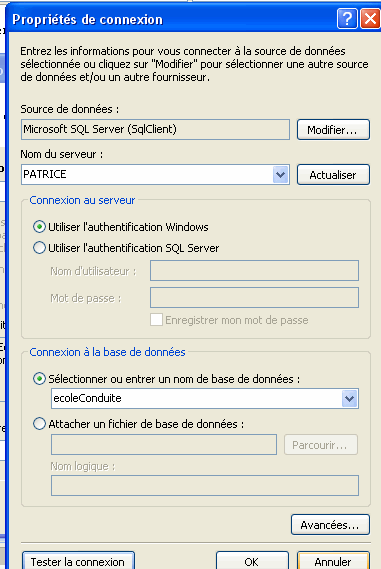Close the Propriétés de connexion dialog
The width and height of the screenshot is (381, 569).
370,18
